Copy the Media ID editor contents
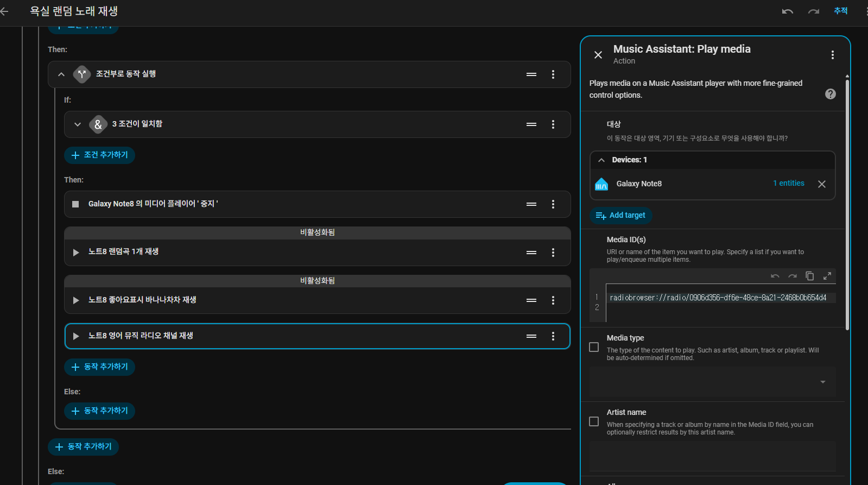This screenshot has width=868, height=485. click(810, 276)
